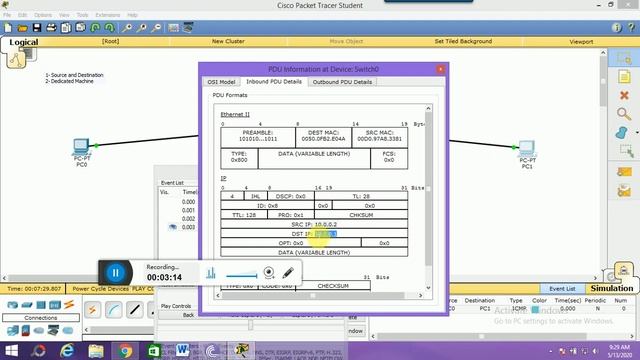Open the Edit menu
640x360 pixels.
pos(22,15)
